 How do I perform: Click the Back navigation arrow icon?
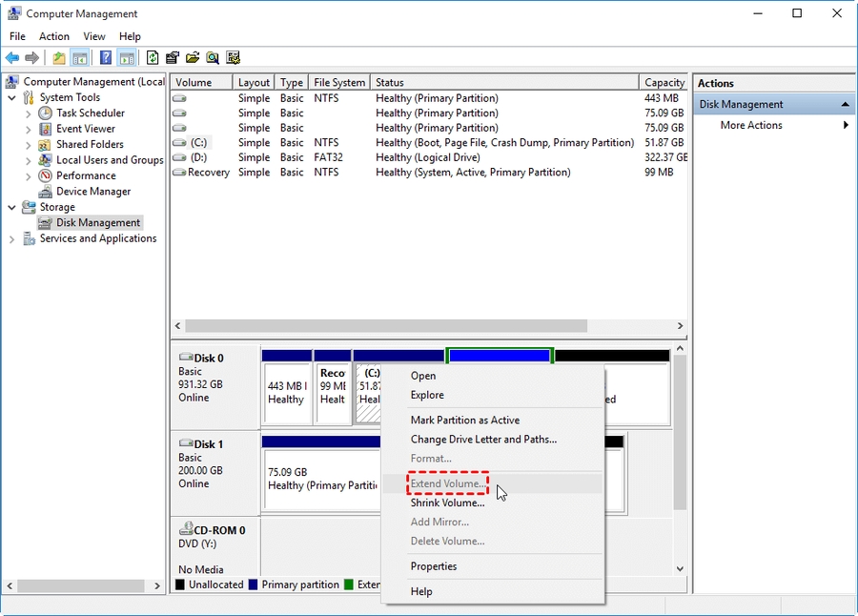tap(11, 57)
